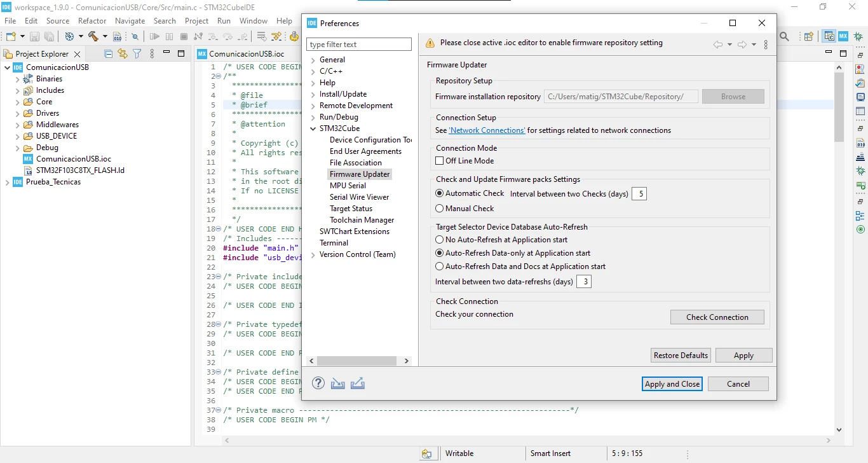Image resolution: width=868 pixels, height=463 pixels.
Task: Open the Window menu
Action: [254, 20]
